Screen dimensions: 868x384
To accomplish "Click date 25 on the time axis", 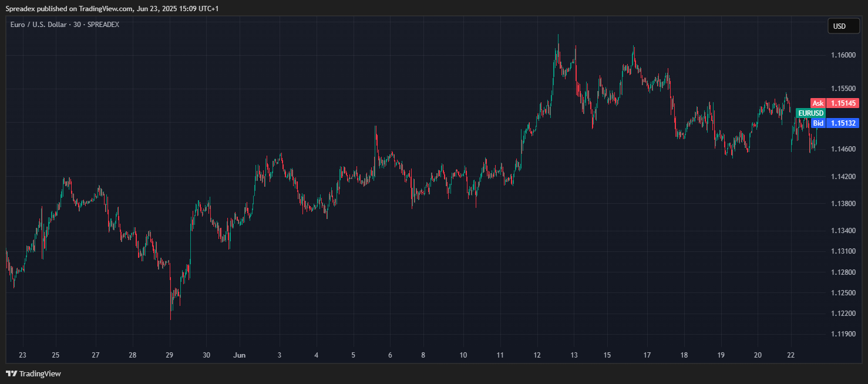I will [55, 355].
